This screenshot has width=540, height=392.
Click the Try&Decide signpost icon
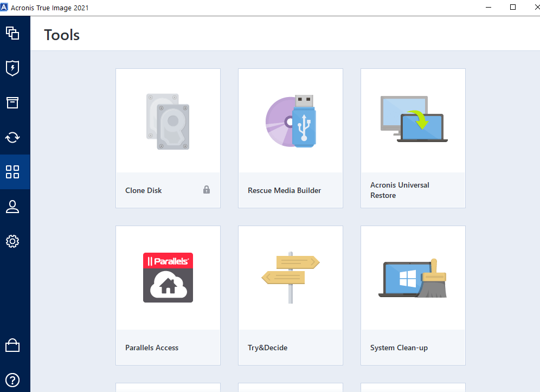tap(291, 278)
